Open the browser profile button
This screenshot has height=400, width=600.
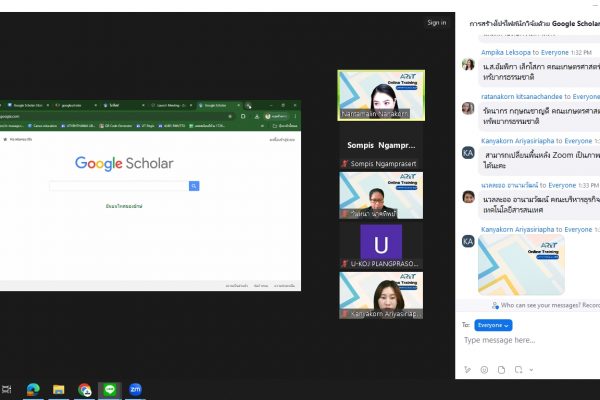276,116
